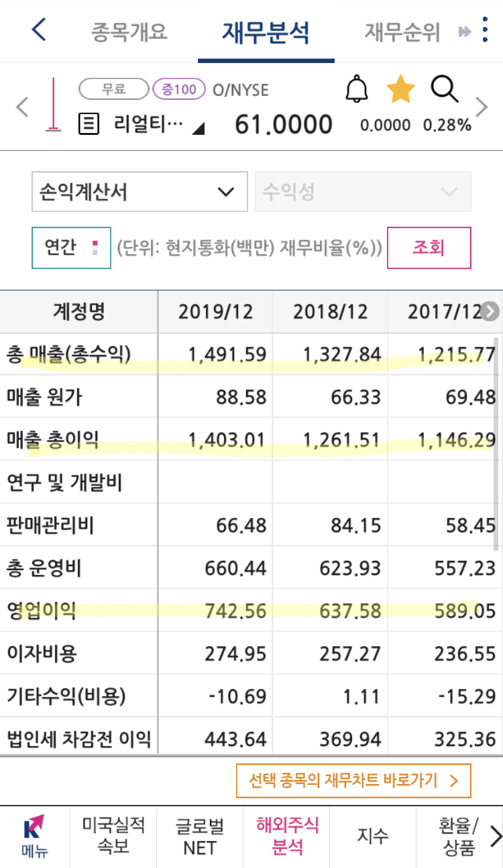Select the 2019/12 column header
Viewport: 503px width, 868px height.
(216, 311)
